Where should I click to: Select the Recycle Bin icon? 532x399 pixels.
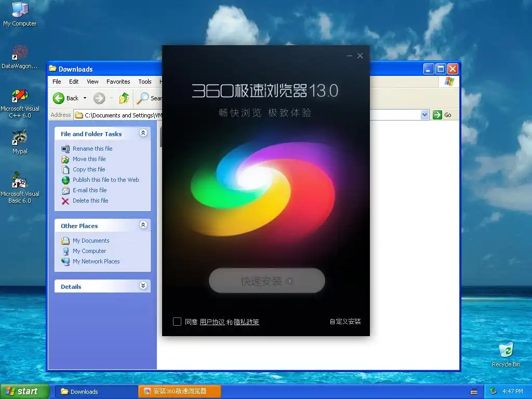click(x=506, y=354)
